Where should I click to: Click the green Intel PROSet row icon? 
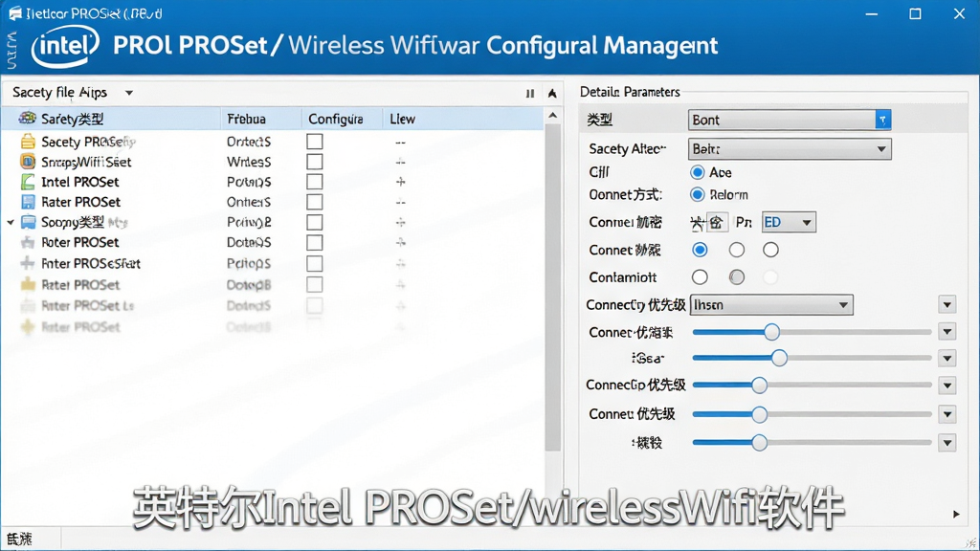tap(28, 182)
